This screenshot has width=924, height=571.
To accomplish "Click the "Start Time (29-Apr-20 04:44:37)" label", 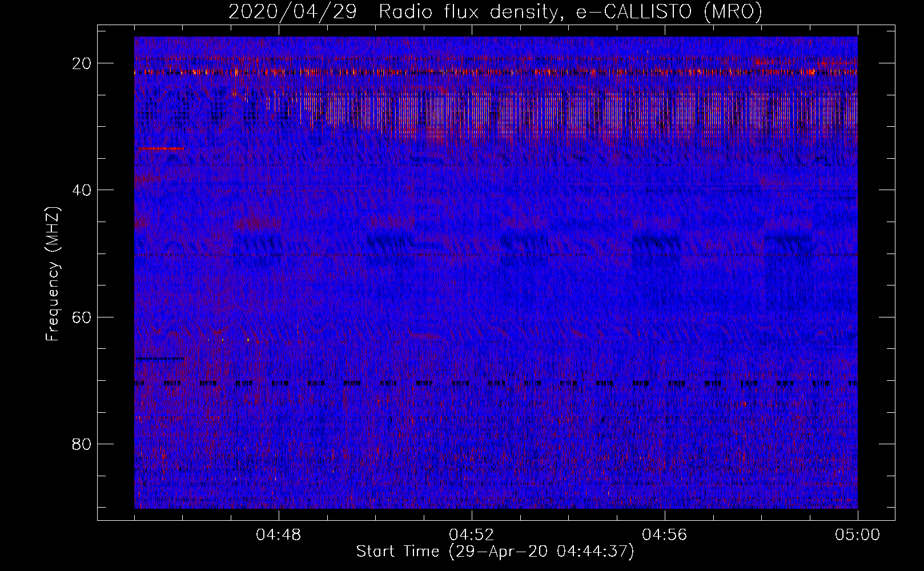I will coord(495,552).
